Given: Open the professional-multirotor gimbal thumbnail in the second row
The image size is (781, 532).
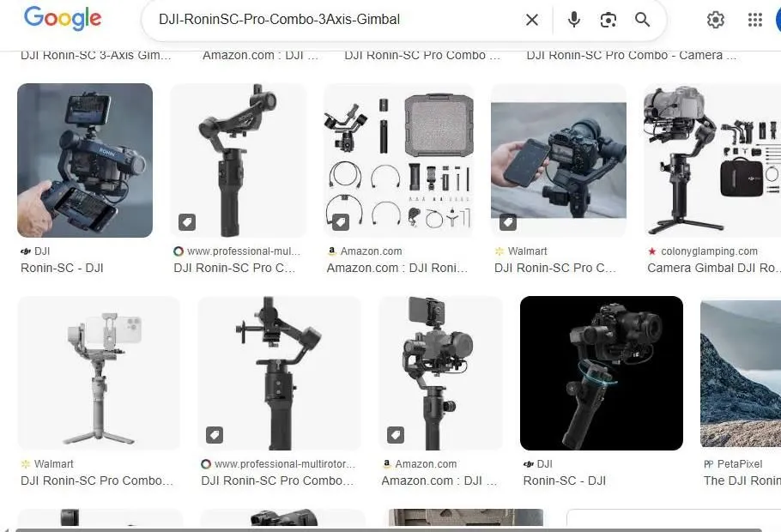Looking at the screenshot, I should pyautogui.click(x=280, y=373).
